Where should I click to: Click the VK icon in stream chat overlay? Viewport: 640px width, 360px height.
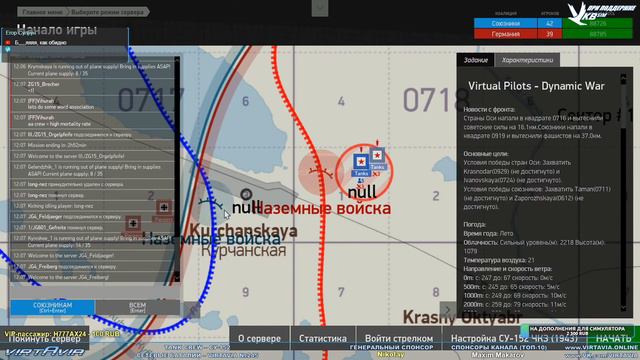pos(8,49)
